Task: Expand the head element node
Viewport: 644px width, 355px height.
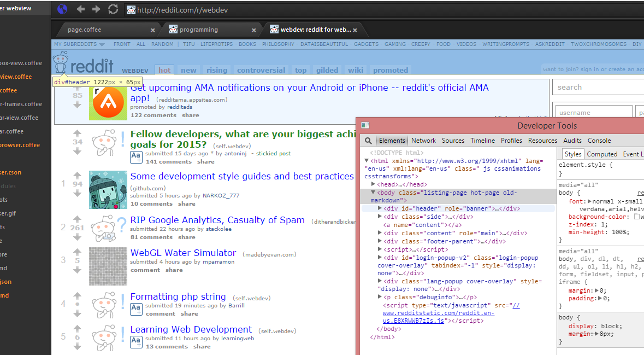Action: click(x=374, y=185)
